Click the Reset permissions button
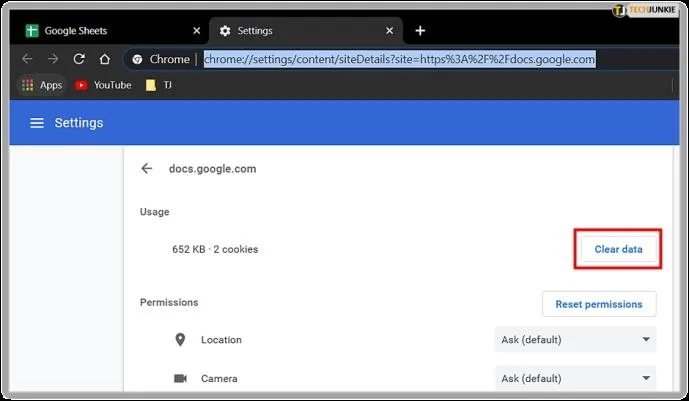 599,303
